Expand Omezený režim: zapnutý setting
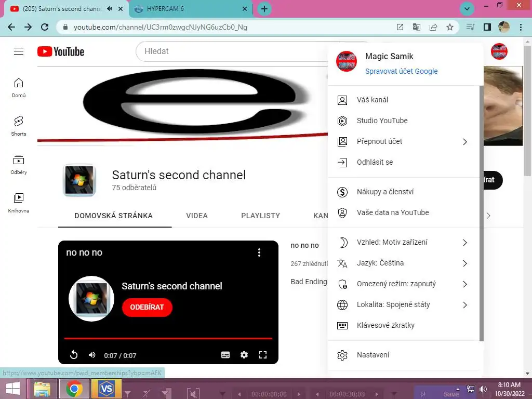The image size is (532, 399). pos(404,284)
